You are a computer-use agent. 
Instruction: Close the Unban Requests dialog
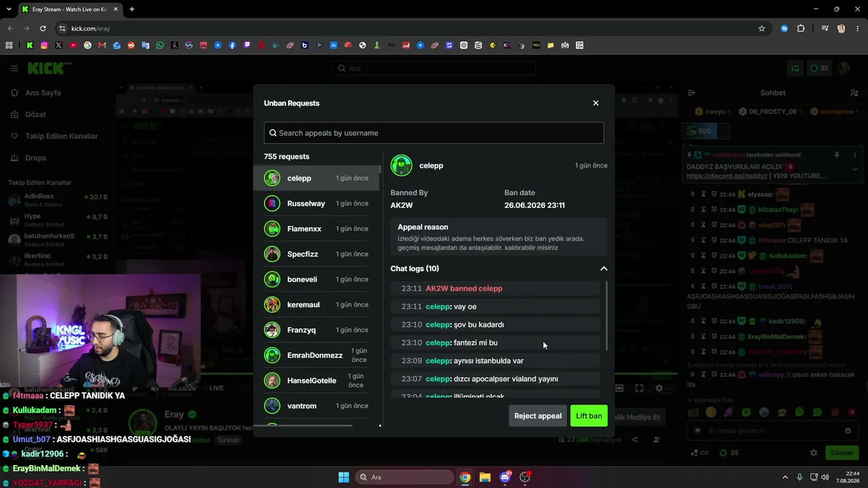(x=595, y=103)
